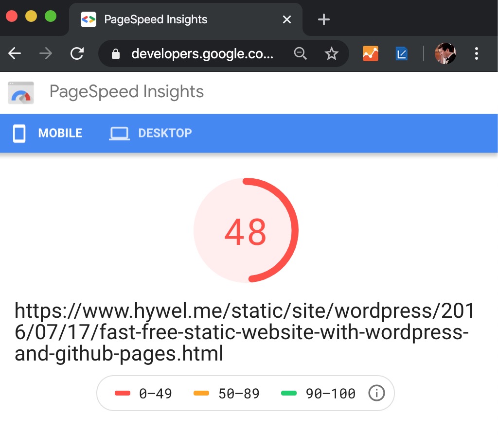Click the green 90–100 legend swatch

[289, 393]
